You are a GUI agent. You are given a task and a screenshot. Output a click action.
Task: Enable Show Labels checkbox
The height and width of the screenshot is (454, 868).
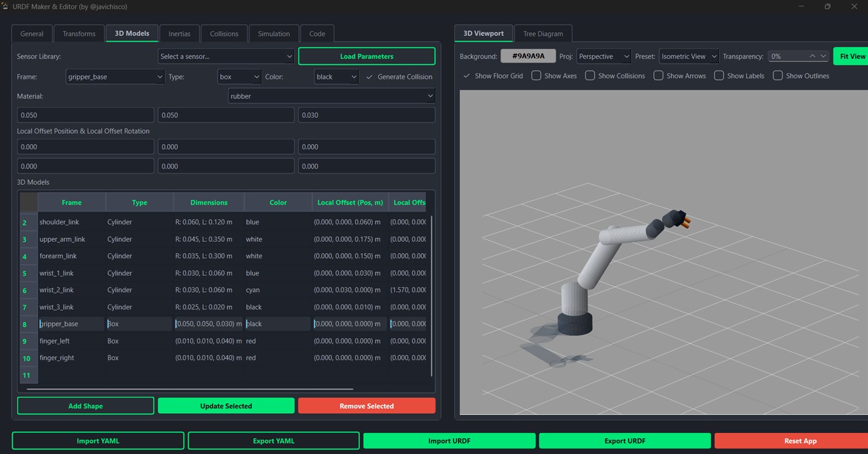719,76
